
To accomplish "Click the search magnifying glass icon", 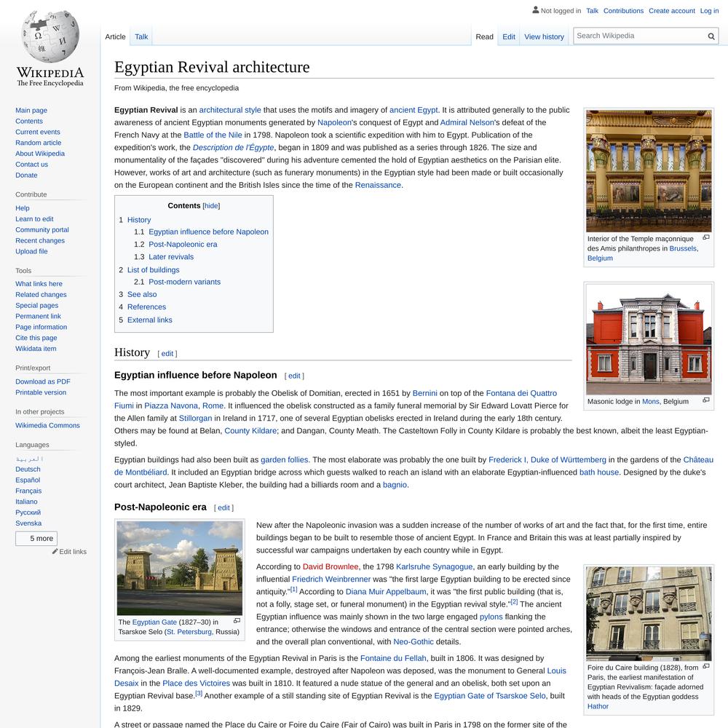I will point(711,36).
